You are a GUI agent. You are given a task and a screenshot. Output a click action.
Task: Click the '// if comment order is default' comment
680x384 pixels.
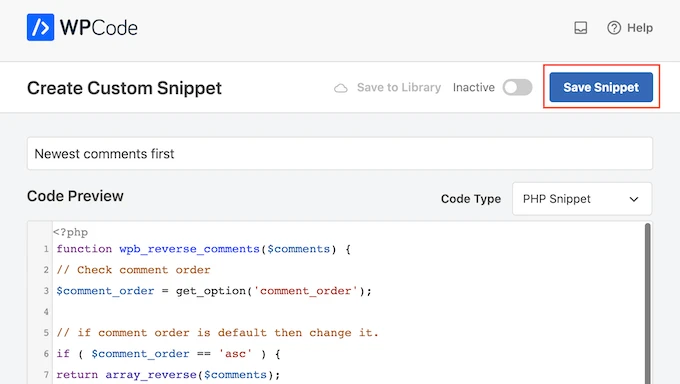pos(217,333)
